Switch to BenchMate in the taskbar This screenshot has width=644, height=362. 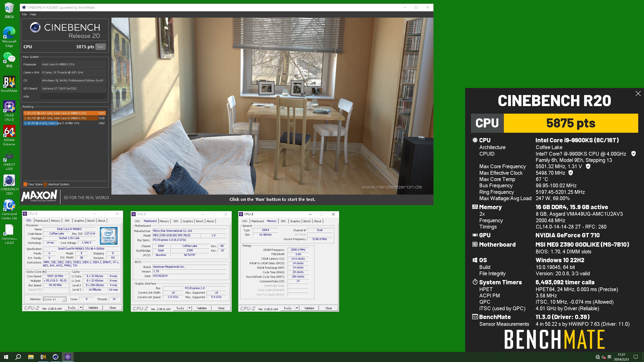[x=43, y=357]
